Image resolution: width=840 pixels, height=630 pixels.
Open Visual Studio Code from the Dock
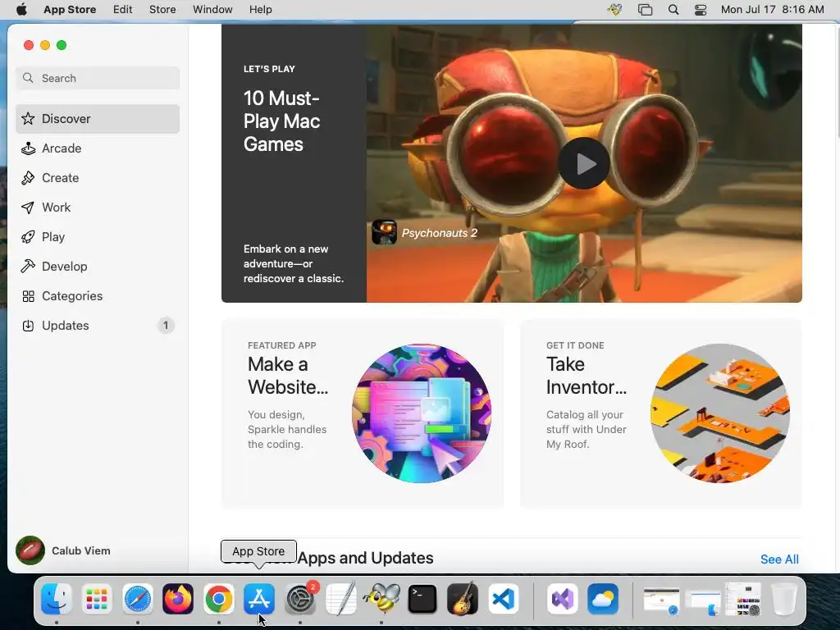tap(503, 599)
